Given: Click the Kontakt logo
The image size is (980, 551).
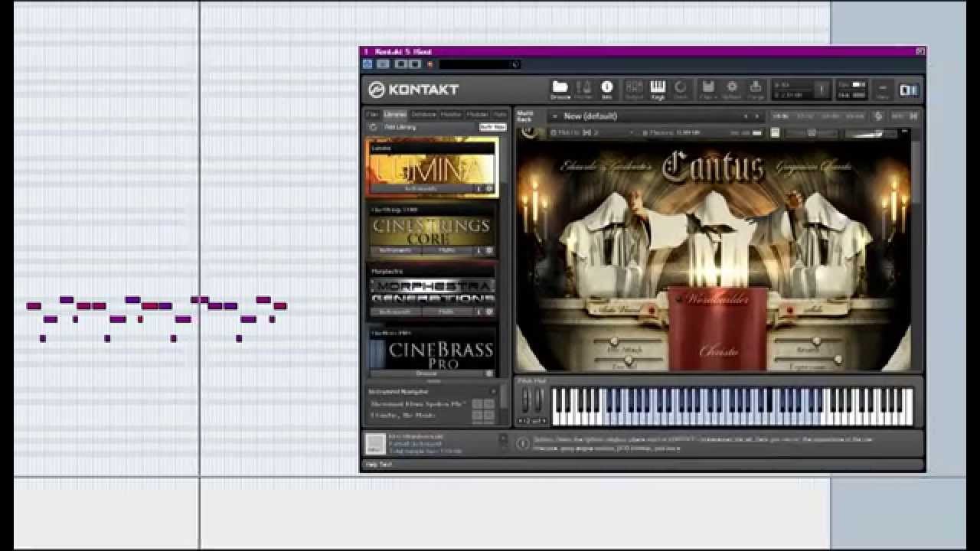Looking at the screenshot, I should 413,90.
